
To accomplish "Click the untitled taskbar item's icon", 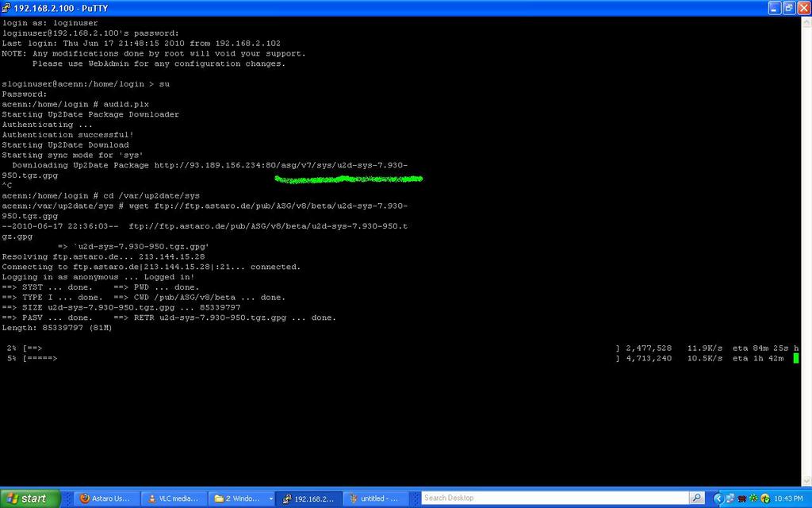I will coord(354,498).
